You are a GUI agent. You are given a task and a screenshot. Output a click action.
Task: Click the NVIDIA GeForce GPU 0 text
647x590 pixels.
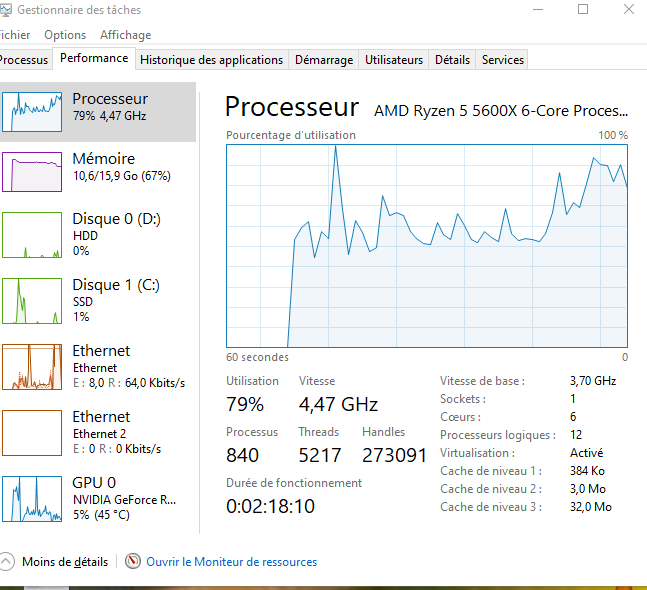point(124,499)
